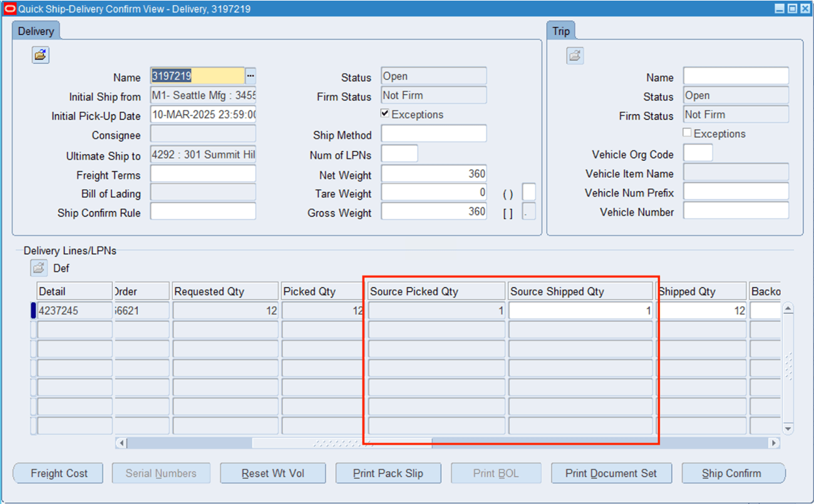This screenshot has width=814, height=504.
Task: Click the Detail column header
Action: [x=75, y=291]
